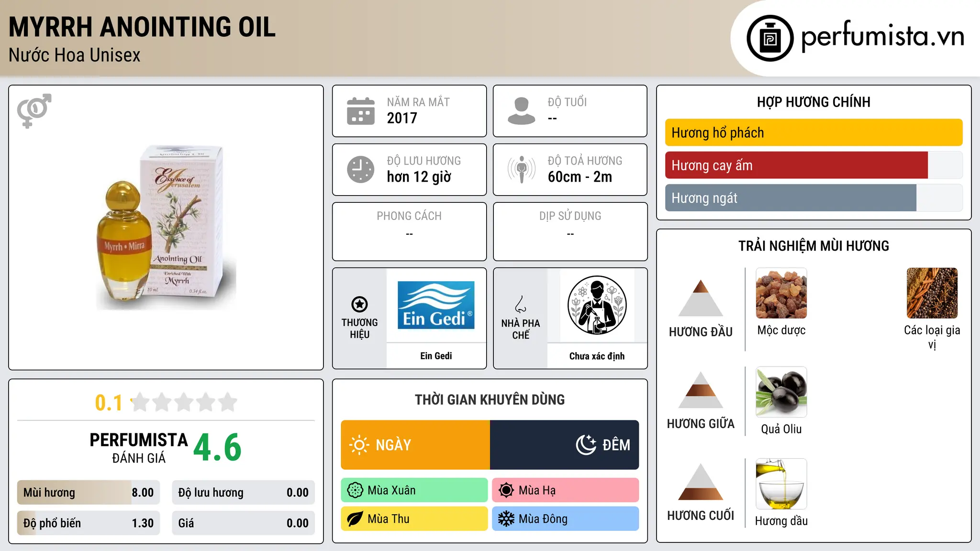Image resolution: width=980 pixels, height=551 pixels.
Task: Click the Mùi hương 8.00 score bar
Action: coord(89,493)
